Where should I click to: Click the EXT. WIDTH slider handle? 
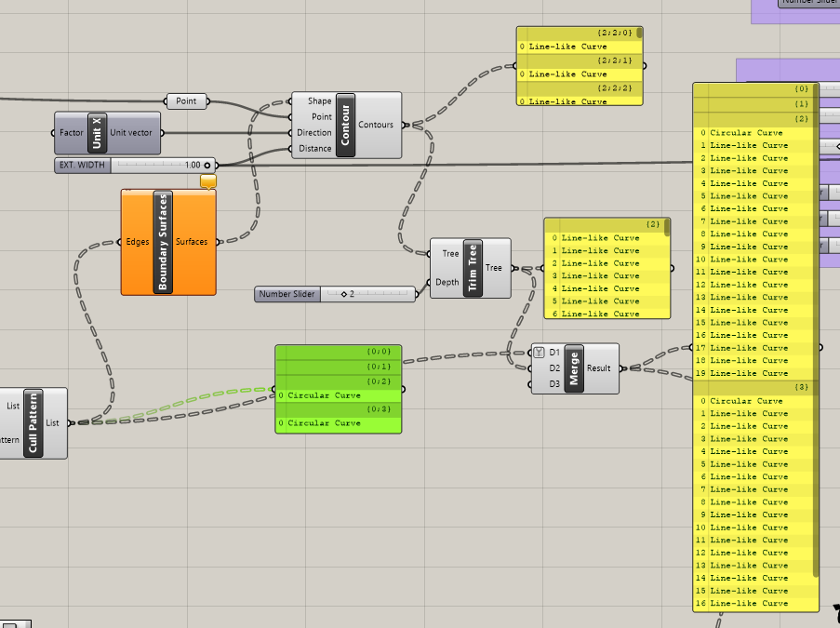(x=207, y=165)
